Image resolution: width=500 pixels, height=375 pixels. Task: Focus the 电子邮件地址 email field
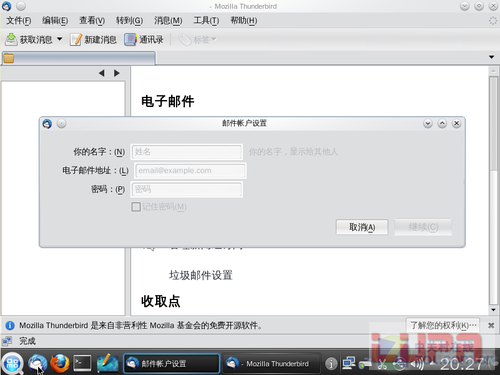[190, 171]
